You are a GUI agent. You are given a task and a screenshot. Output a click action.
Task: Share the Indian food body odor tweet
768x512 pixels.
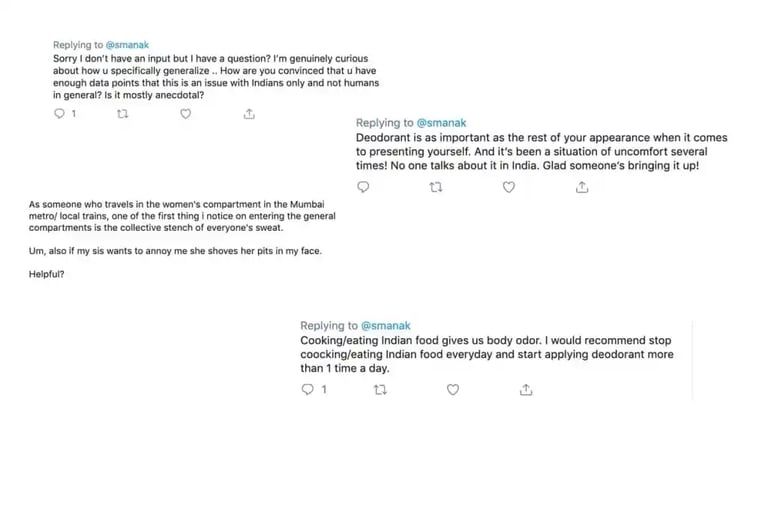pos(526,390)
